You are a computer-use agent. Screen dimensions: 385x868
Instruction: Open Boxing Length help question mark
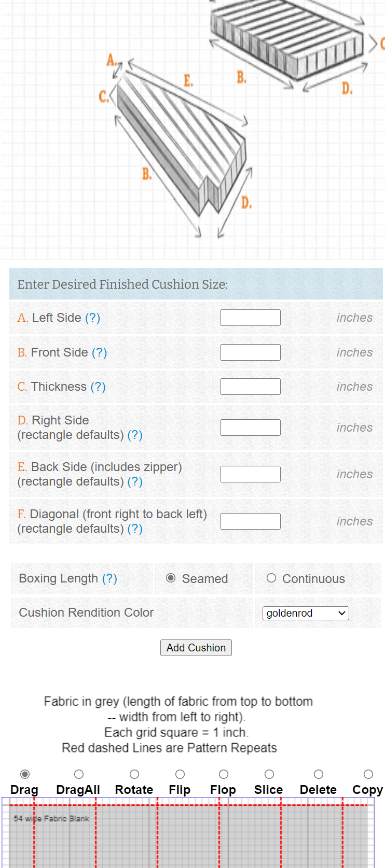[x=109, y=578]
